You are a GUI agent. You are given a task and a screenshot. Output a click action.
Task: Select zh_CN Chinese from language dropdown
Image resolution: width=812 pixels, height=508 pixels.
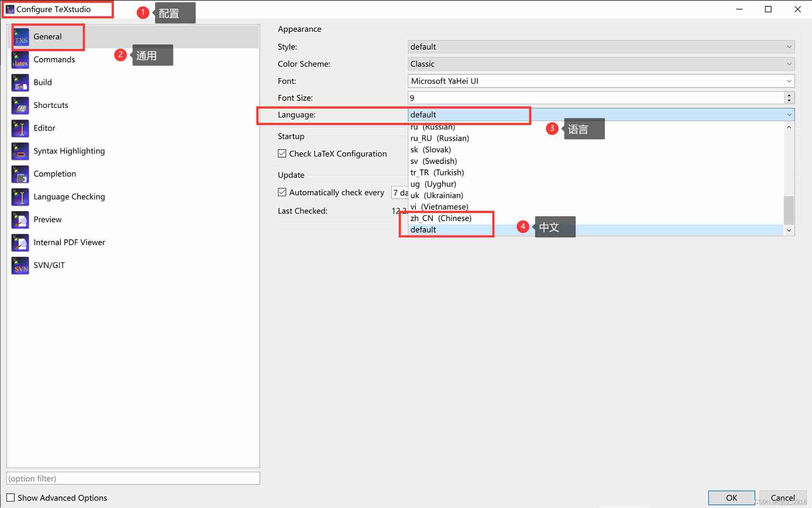pos(441,218)
